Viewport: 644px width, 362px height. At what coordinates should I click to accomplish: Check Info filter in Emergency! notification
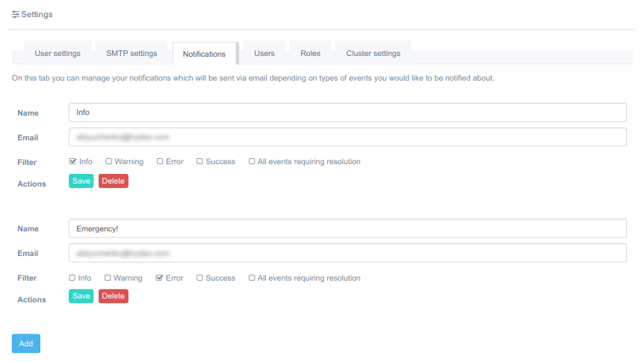tap(72, 278)
